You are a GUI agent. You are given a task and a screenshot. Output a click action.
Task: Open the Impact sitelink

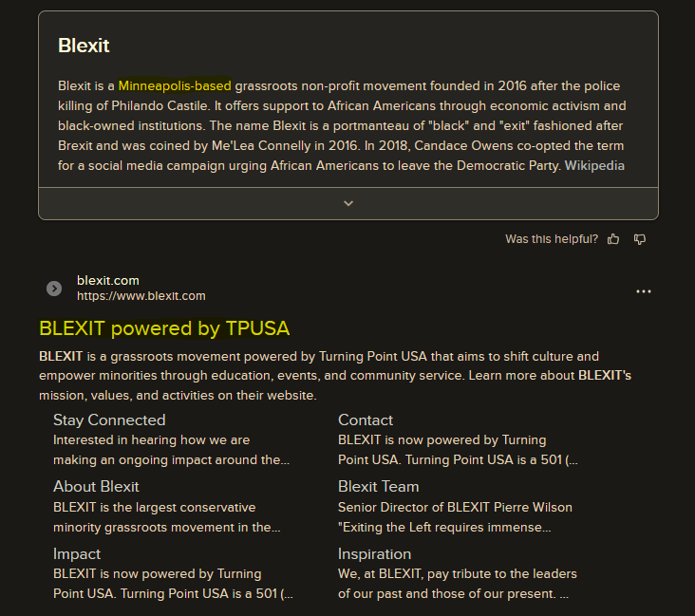(77, 554)
